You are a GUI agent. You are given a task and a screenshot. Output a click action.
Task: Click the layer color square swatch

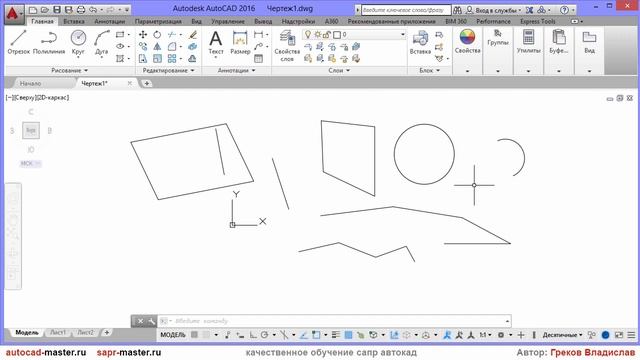pyautogui.click(x=337, y=35)
